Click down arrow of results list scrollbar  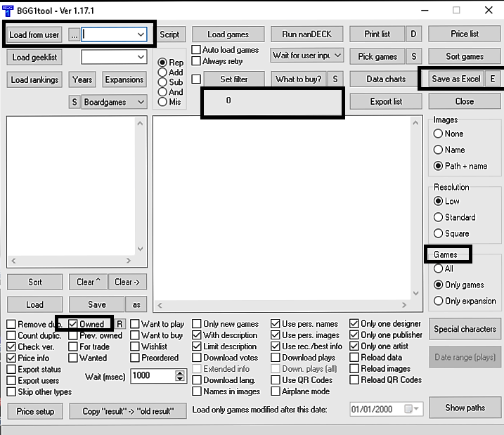coord(415,293)
